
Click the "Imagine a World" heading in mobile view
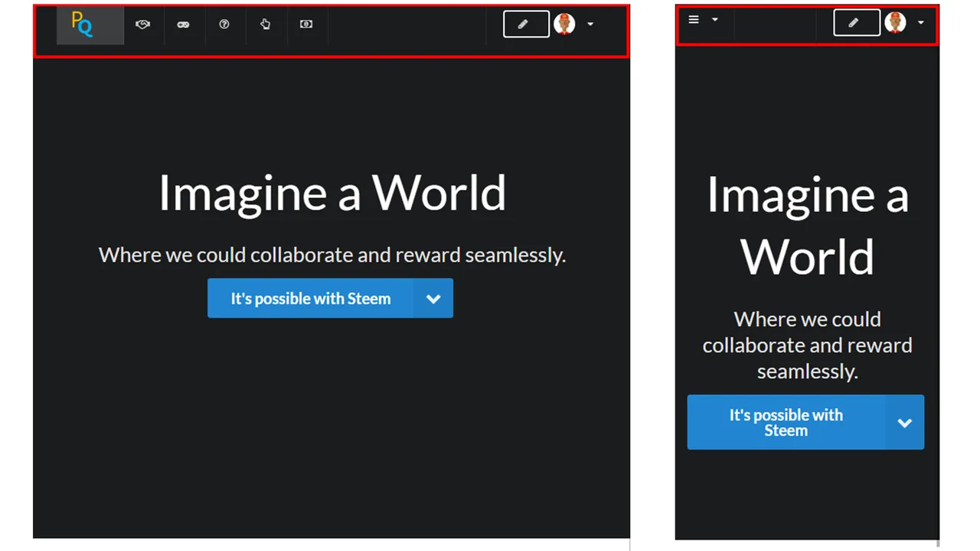click(x=807, y=225)
